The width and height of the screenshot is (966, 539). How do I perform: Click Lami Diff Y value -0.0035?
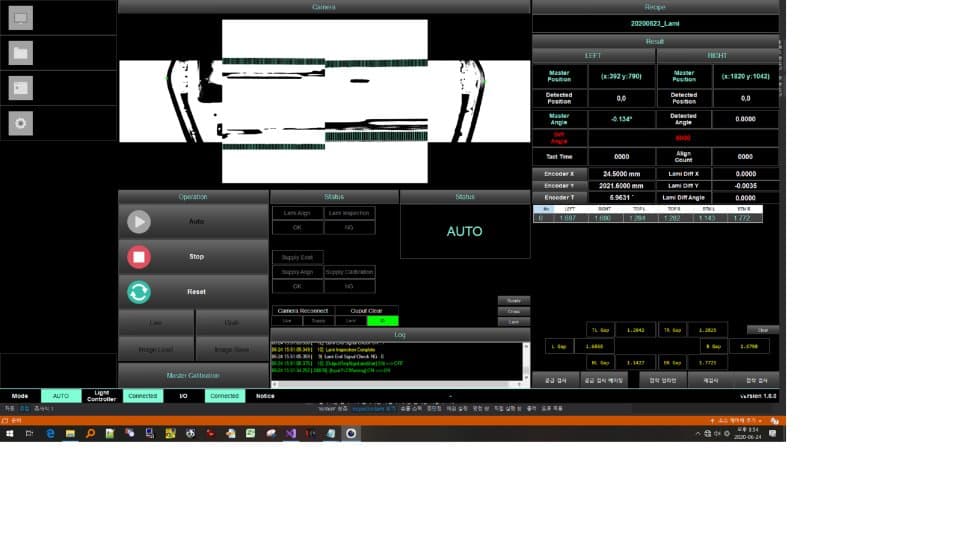click(745, 185)
